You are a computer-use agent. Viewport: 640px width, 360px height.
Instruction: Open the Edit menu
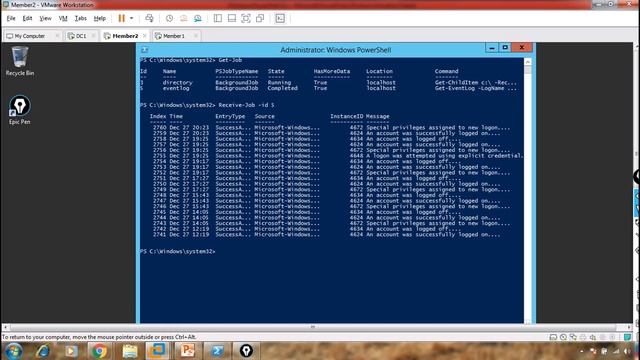(27, 18)
